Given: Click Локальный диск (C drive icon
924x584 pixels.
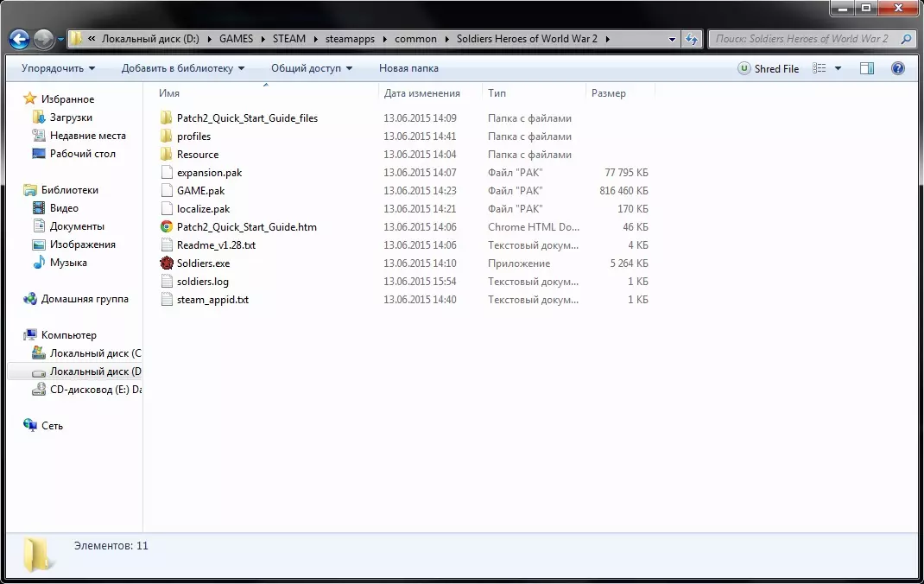Looking at the screenshot, I should coord(39,353).
